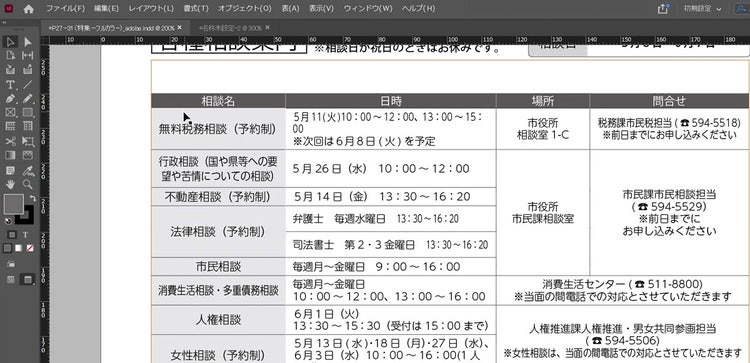The width and height of the screenshot is (750, 363).
Task: Click the 日時 header cell
Action: click(x=390, y=101)
